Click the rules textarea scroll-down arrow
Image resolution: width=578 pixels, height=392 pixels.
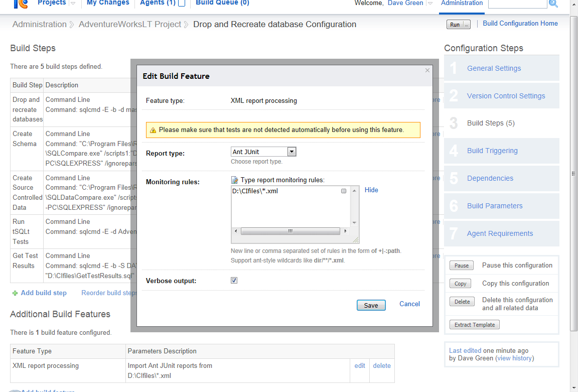[354, 223]
